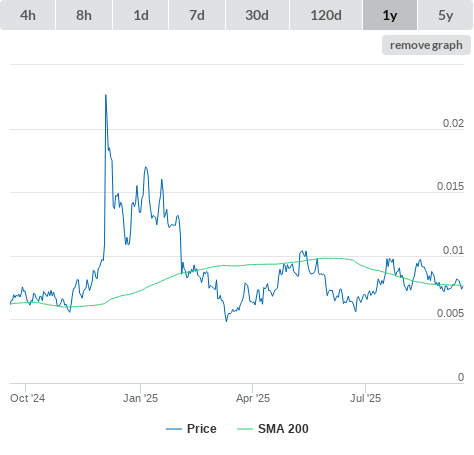
Task: Toggle the Price series in legend
Action: pos(201,429)
